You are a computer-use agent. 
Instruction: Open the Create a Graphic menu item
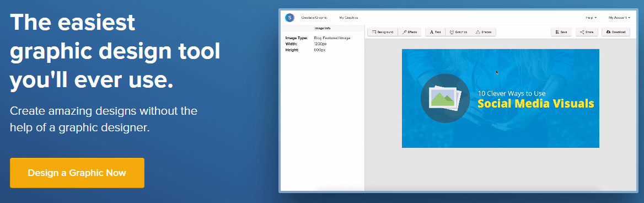click(x=314, y=18)
